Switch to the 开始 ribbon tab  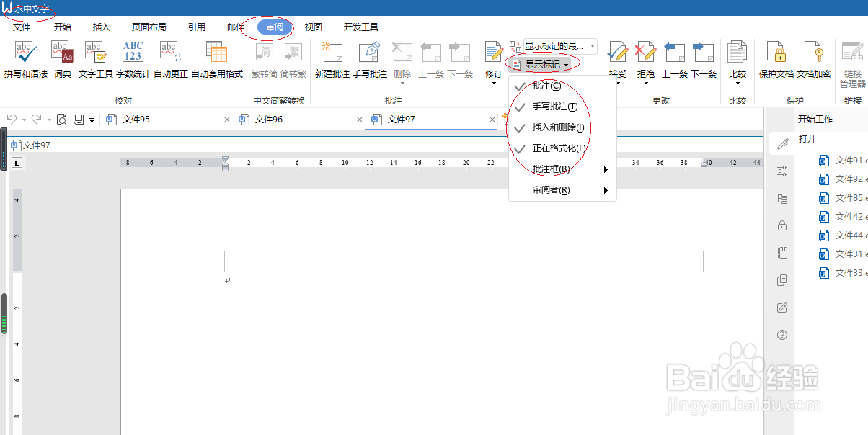pos(63,27)
